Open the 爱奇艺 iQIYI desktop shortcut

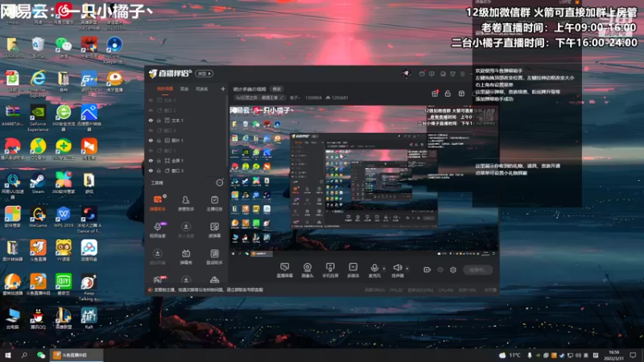tap(64, 285)
